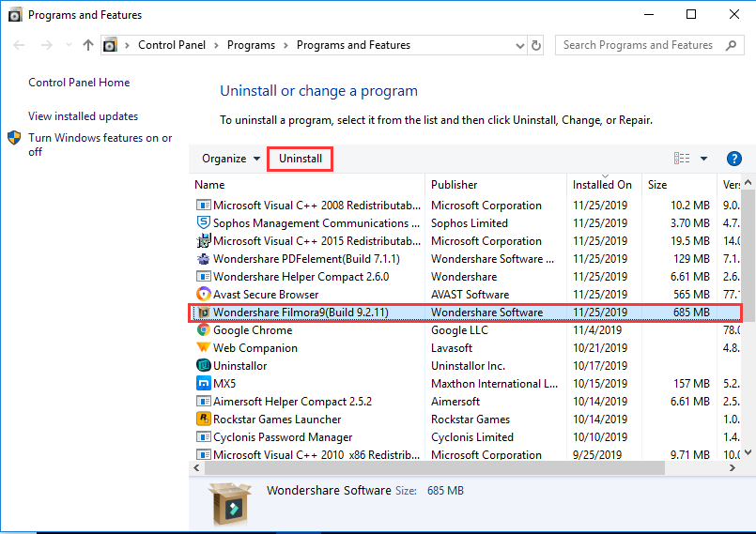The image size is (756, 534).
Task: Go up one level with the up arrow
Action: tap(87, 45)
